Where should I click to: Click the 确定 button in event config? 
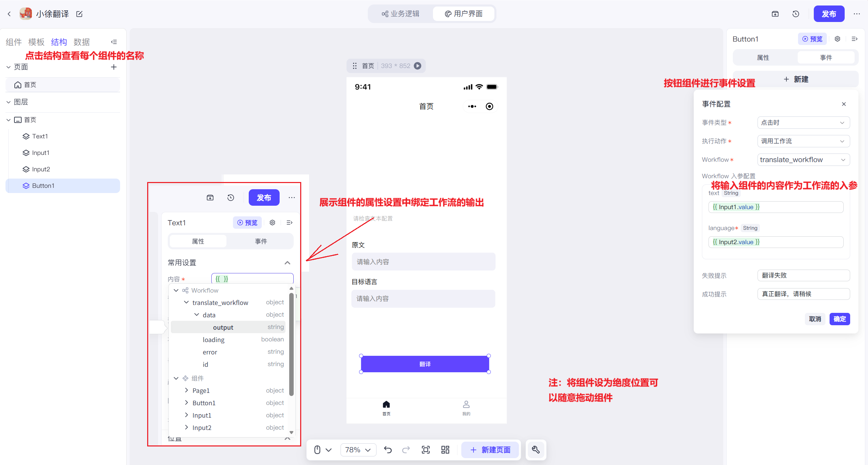(x=839, y=319)
